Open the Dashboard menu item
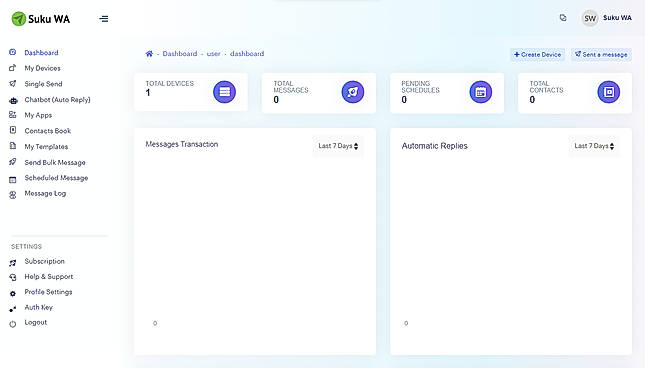 [x=41, y=53]
